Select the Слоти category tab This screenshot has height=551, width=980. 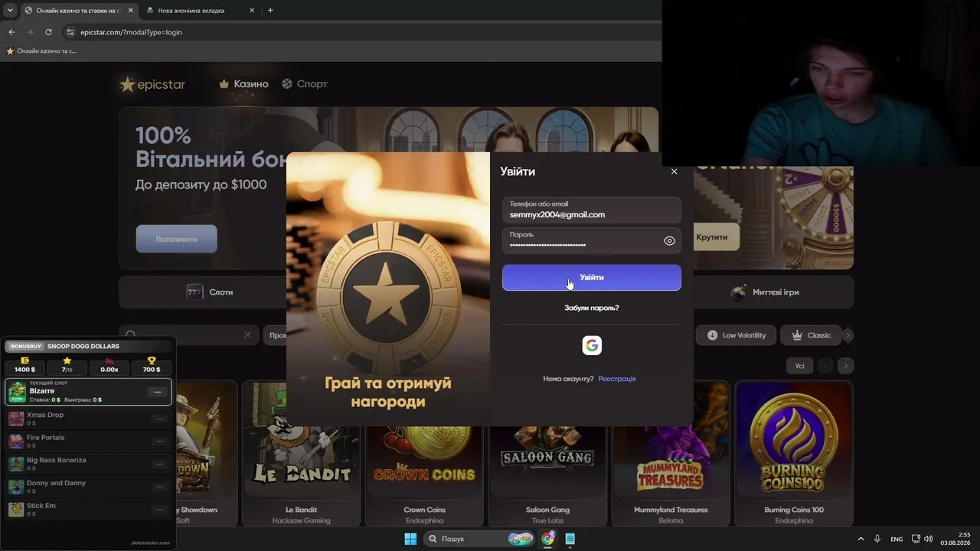point(211,292)
